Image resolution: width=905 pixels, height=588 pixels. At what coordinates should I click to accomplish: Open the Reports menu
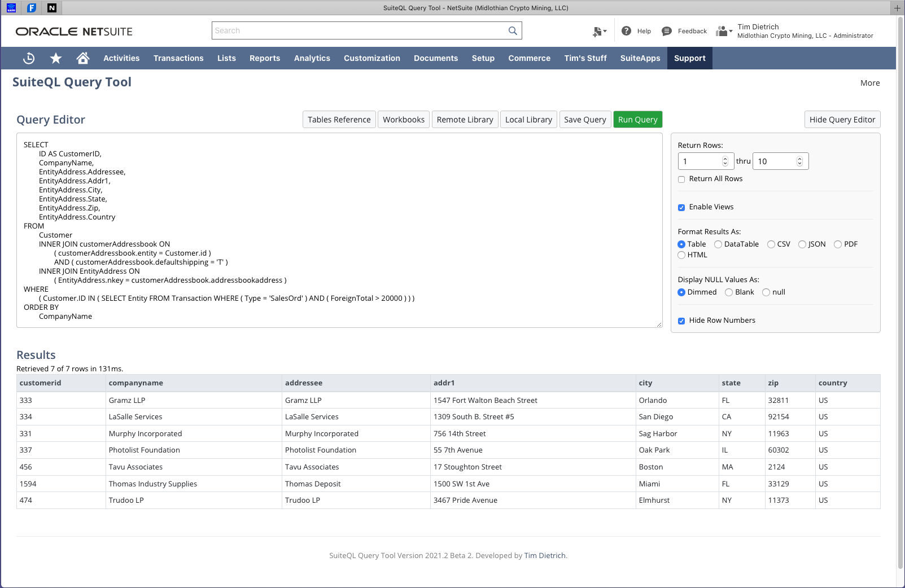(265, 58)
